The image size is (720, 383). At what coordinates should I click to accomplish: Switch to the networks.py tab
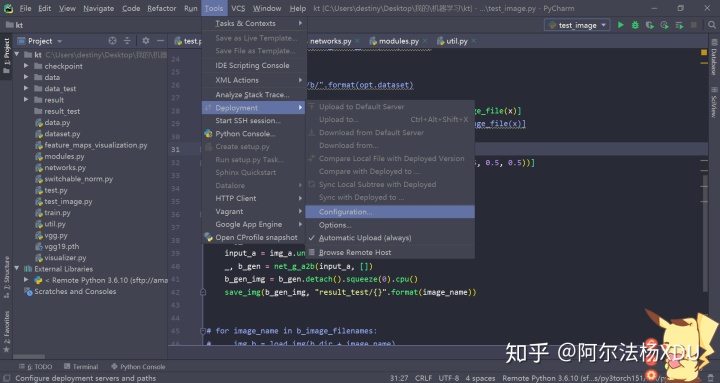pos(330,41)
